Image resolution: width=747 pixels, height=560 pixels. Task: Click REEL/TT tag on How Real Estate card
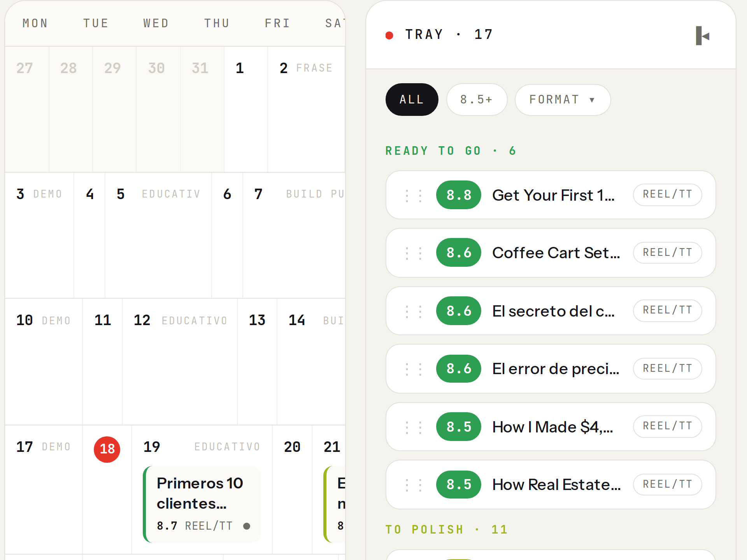pos(667,484)
